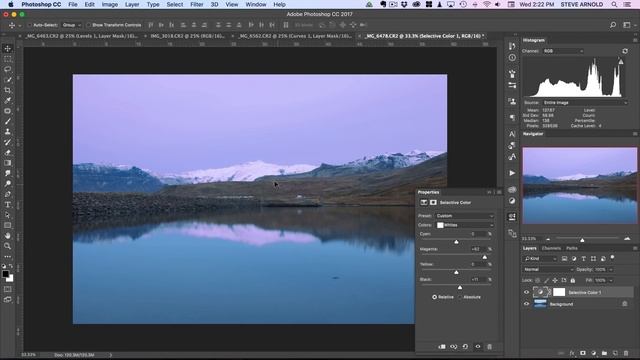
Task: Select the Absolute radio button
Action: (x=460, y=297)
